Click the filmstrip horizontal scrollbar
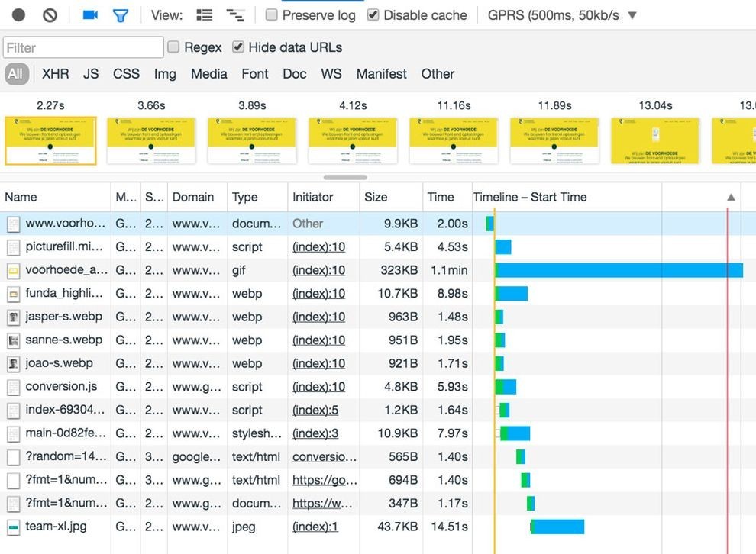The image size is (756, 554). click(x=345, y=177)
